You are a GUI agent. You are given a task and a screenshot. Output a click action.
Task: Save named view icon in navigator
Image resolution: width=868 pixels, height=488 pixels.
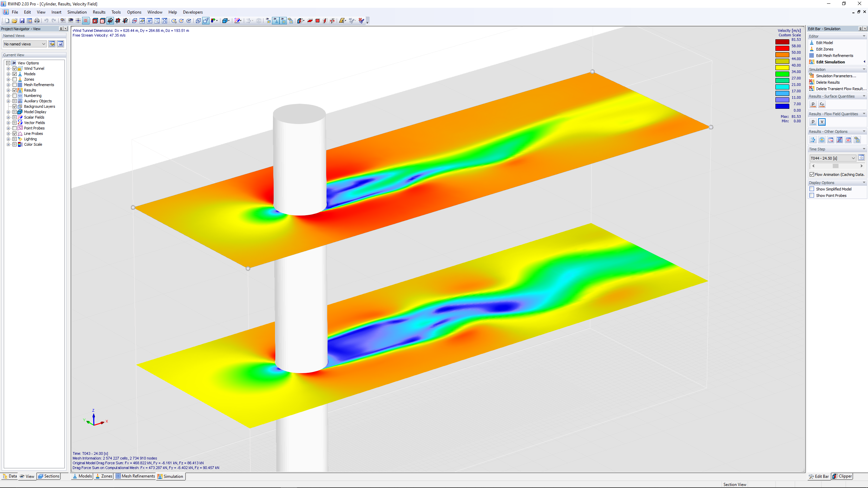(60, 44)
